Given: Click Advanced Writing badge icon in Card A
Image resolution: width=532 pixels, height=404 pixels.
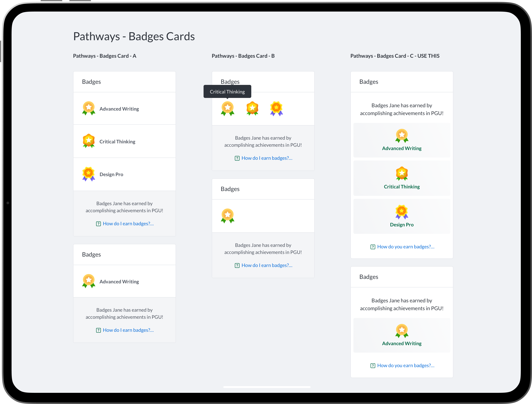Looking at the screenshot, I should click(x=89, y=108).
